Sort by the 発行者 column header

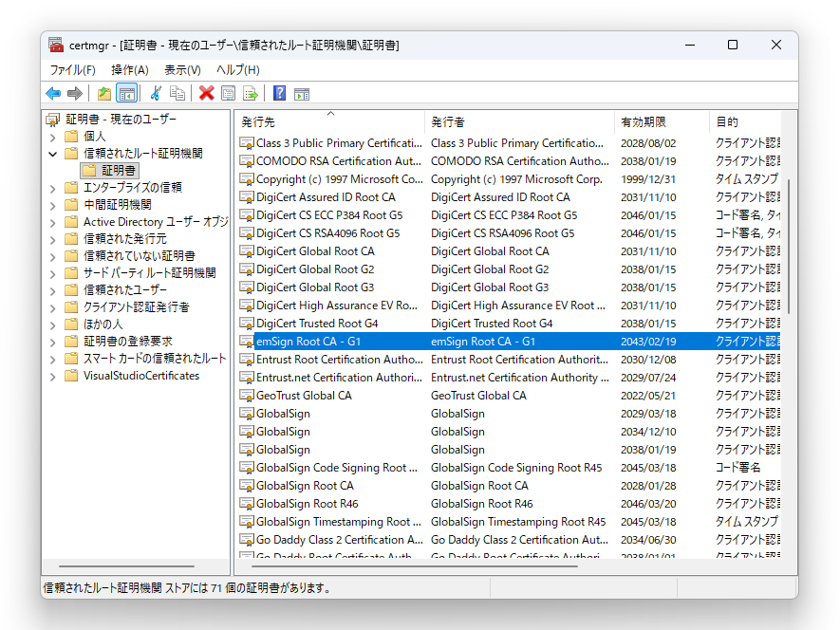(x=519, y=122)
